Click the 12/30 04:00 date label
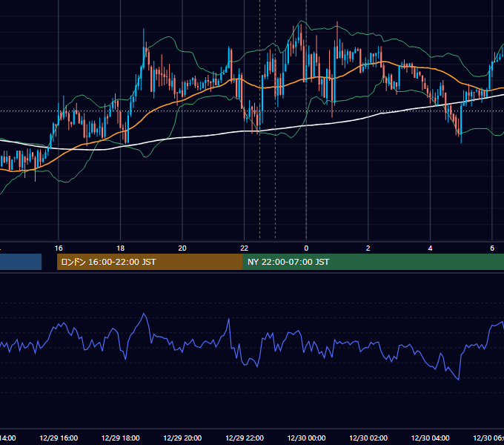This screenshot has height=445, width=504. coord(431,438)
